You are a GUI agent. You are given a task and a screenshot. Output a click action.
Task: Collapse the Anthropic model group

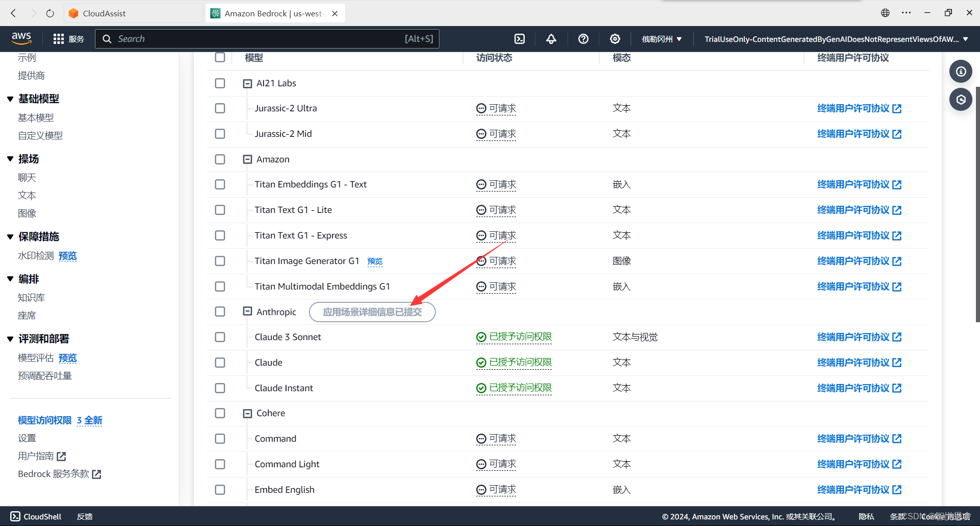coord(248,312)
